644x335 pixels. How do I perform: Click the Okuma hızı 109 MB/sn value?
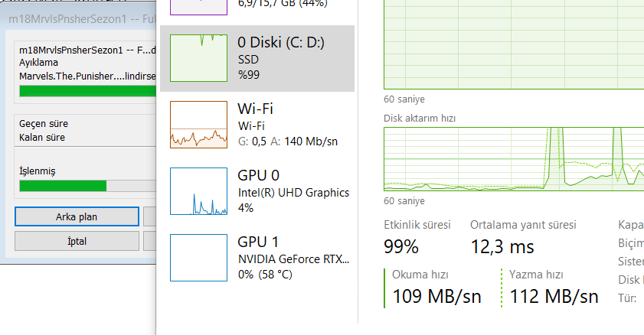coord(436,296)
